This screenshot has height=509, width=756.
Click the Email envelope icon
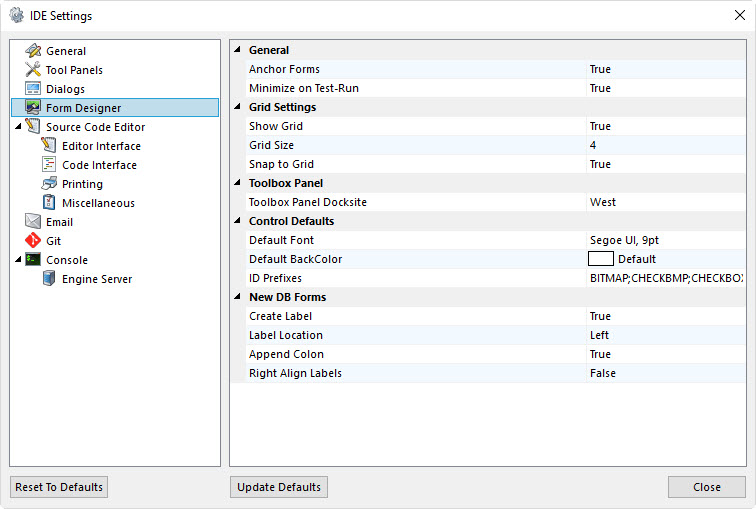pyautogui.click(x=33, y=221)
